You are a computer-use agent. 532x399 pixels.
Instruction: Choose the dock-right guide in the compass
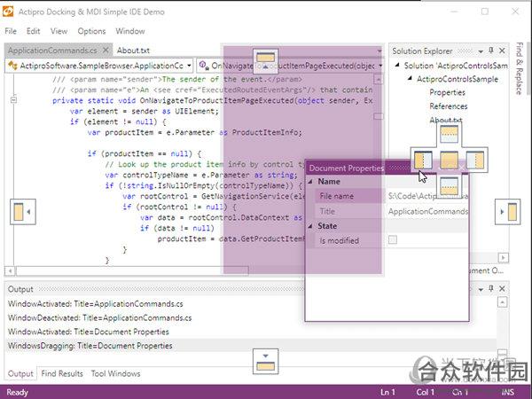coord(474,160)
